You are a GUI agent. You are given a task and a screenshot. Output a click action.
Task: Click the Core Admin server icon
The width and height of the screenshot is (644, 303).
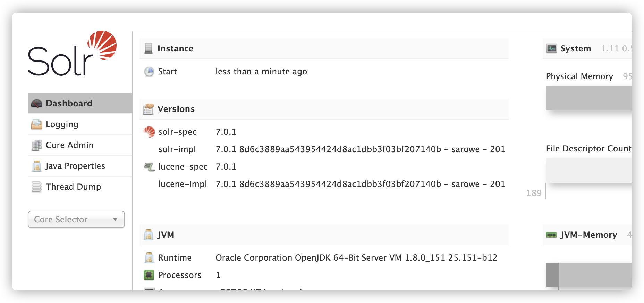37,145
